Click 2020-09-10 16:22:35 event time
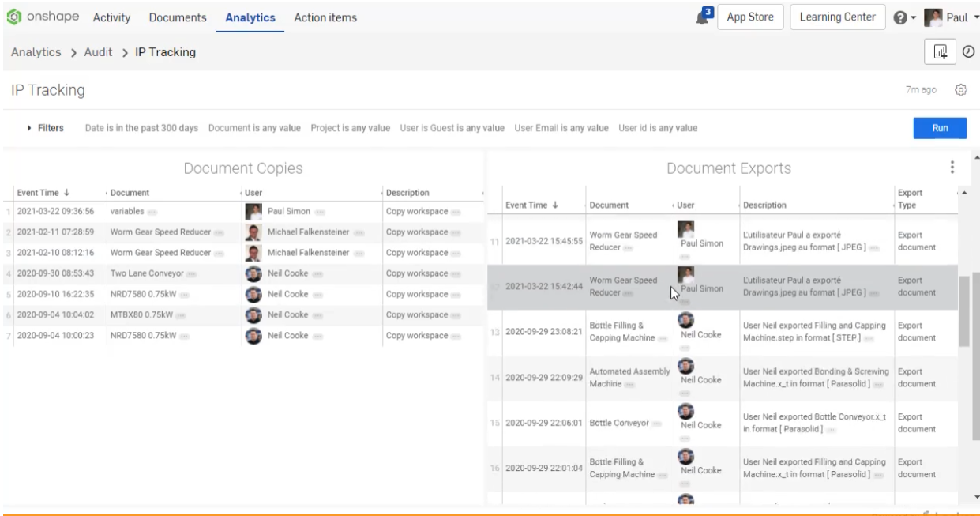Viewport: 980px width, 516px height. coord(55,294)
